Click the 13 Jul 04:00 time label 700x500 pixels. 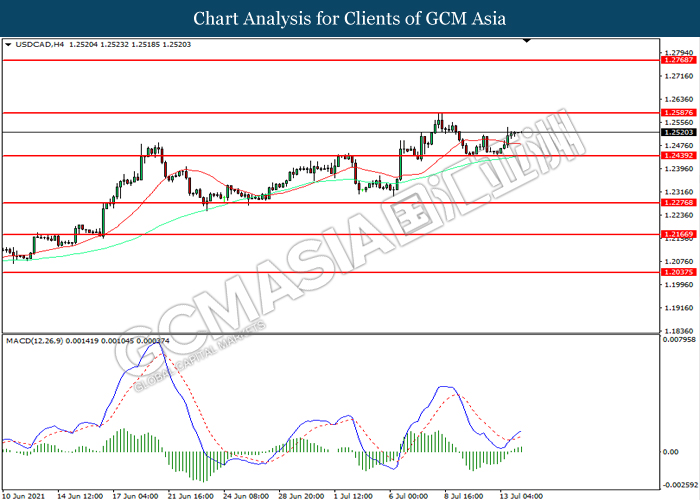[521, 496]
